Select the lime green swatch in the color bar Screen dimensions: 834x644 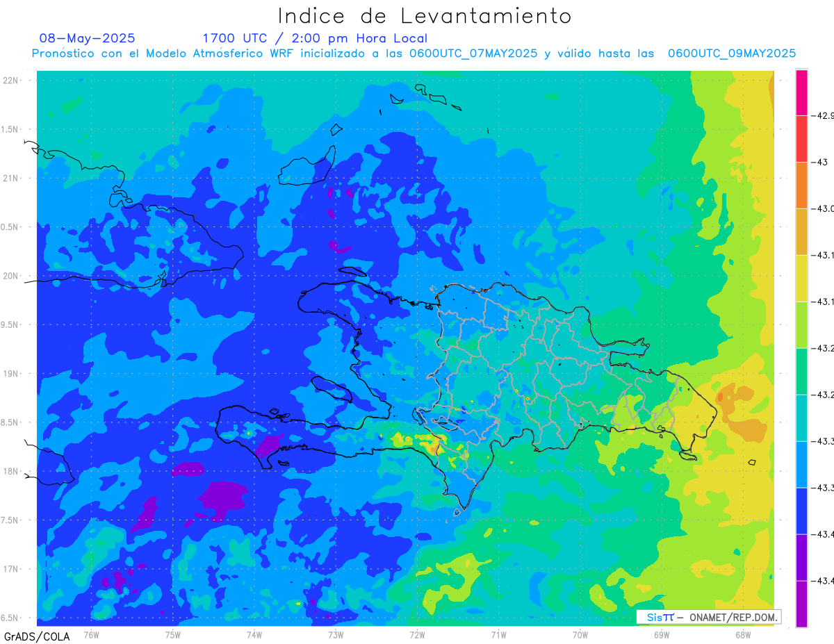[801, 325]
